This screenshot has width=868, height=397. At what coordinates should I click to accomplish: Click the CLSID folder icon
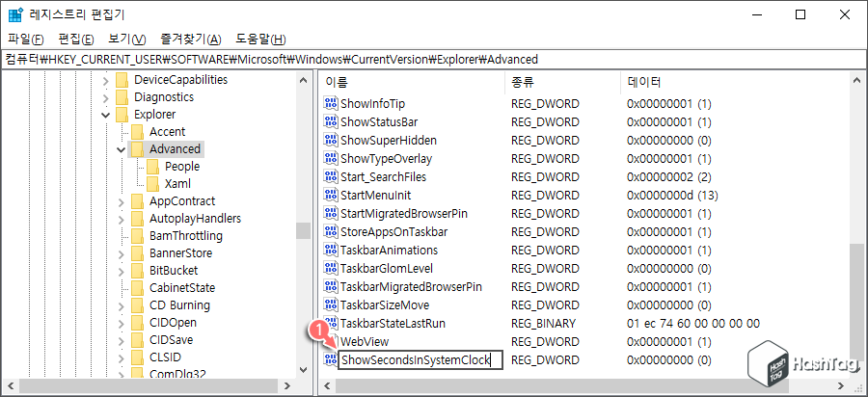137,357
